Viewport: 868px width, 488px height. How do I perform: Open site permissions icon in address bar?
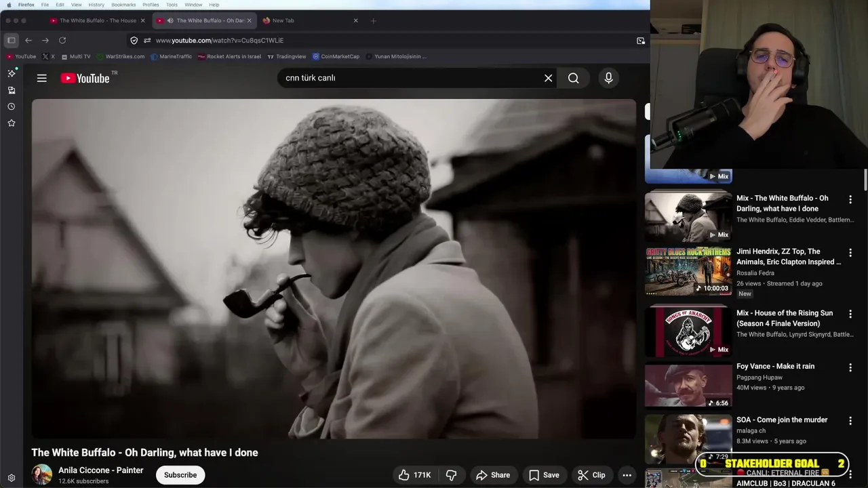coord(147,41)
